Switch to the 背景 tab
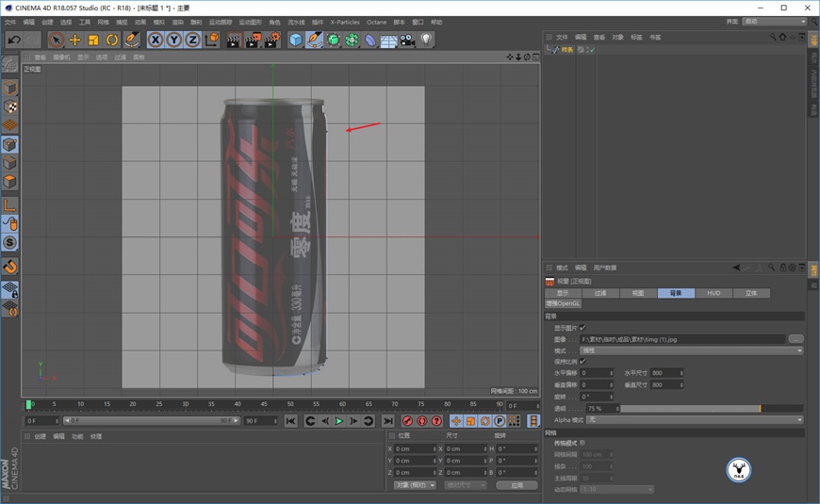 tap(676, 293)
